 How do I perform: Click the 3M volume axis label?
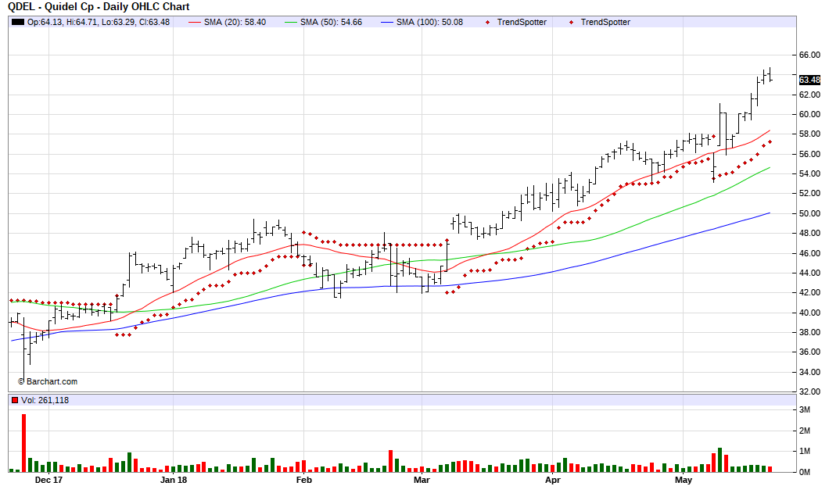tap(804, 410)
